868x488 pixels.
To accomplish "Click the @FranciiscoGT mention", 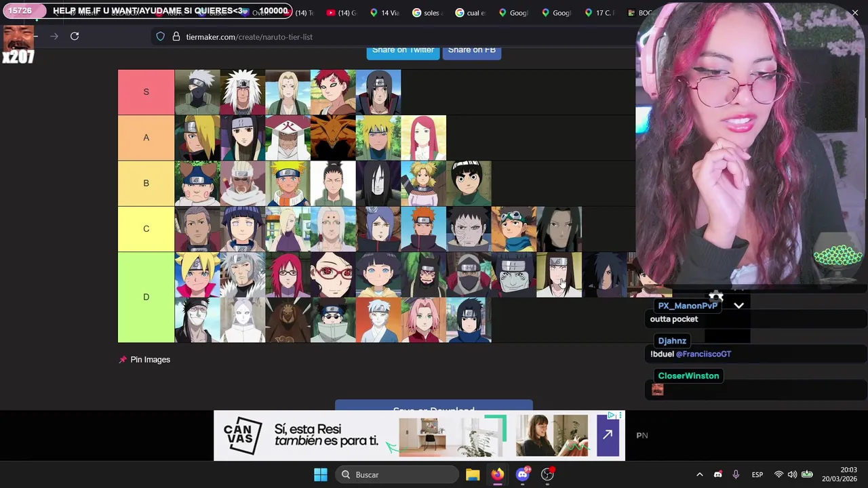I will pos(703,354).
